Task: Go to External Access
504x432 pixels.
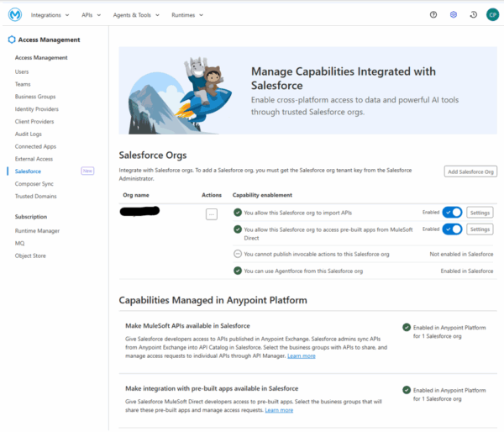Action: click(x=34, y=159)
